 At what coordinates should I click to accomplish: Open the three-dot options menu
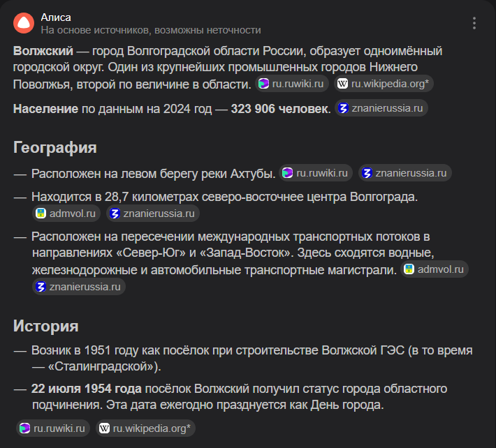pos(474,23)
